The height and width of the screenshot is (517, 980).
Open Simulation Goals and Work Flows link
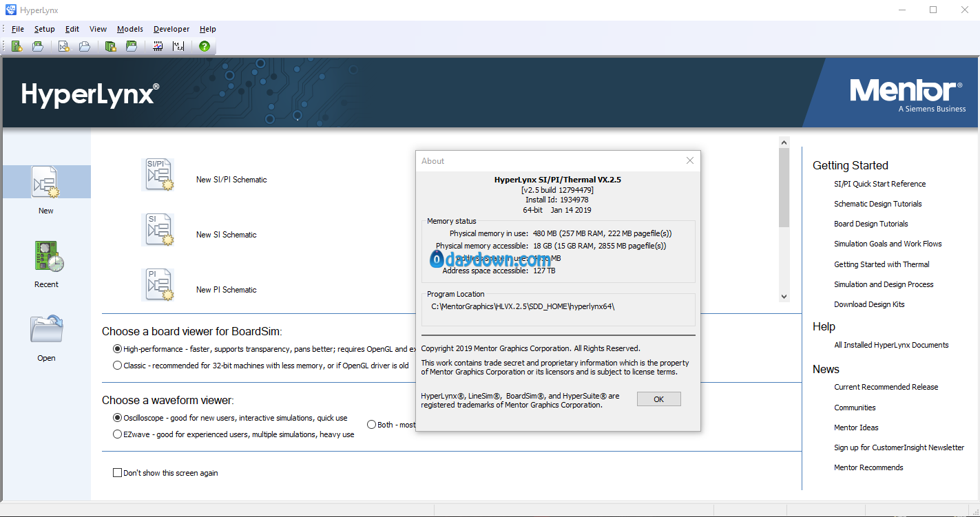click(x=888, y=244)
